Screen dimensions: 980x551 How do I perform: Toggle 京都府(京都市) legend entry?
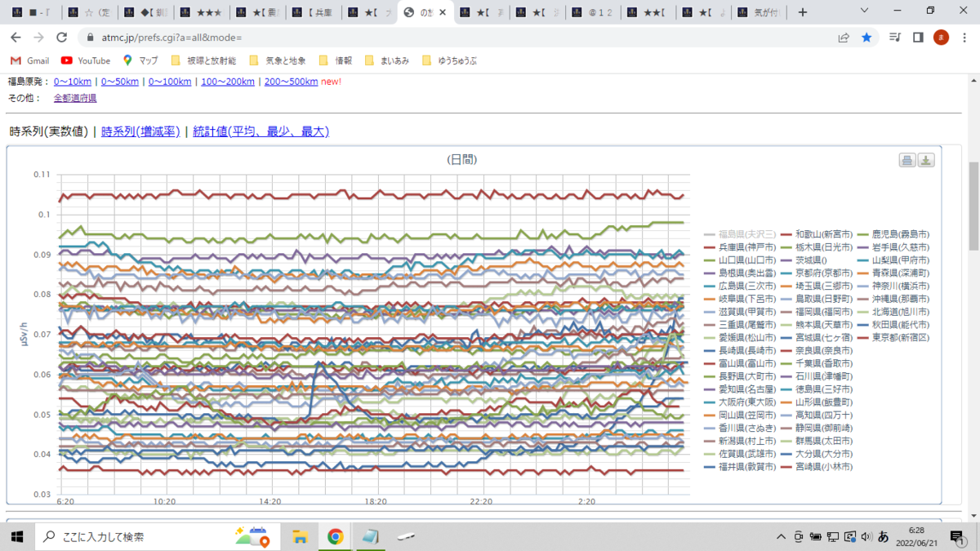pyautogui.click(x=815, y=273)
